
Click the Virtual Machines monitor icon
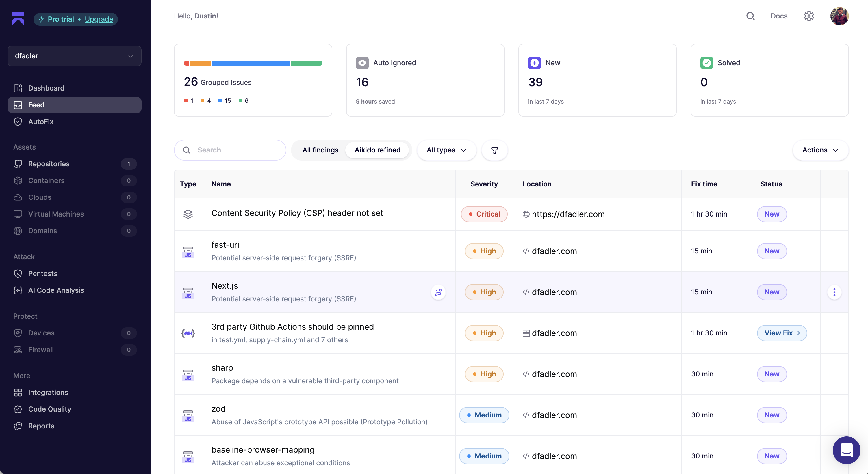click(18, 214)
